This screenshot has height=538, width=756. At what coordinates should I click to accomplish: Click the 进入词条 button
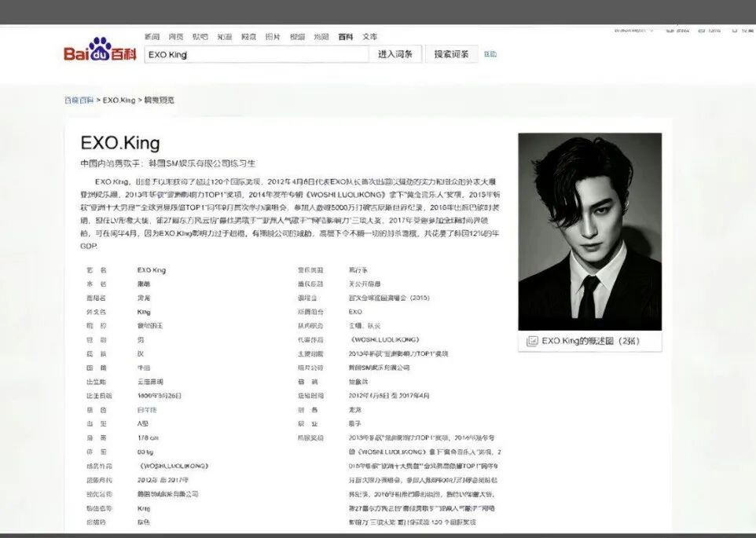[x=395, y=54]
